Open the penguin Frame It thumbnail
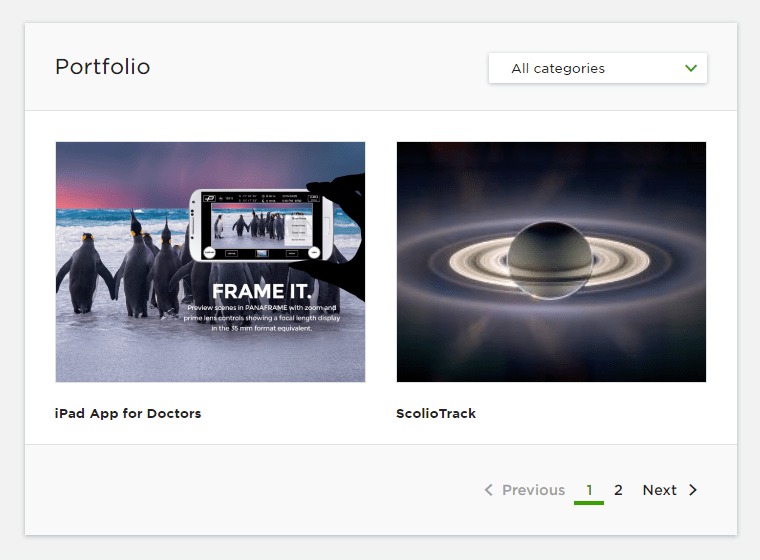The image size is (760, 560). point(210,262)
